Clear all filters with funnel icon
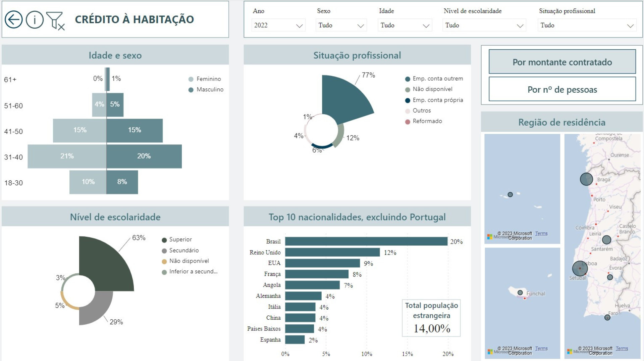The image size is (644, 361). click(55, 20)
